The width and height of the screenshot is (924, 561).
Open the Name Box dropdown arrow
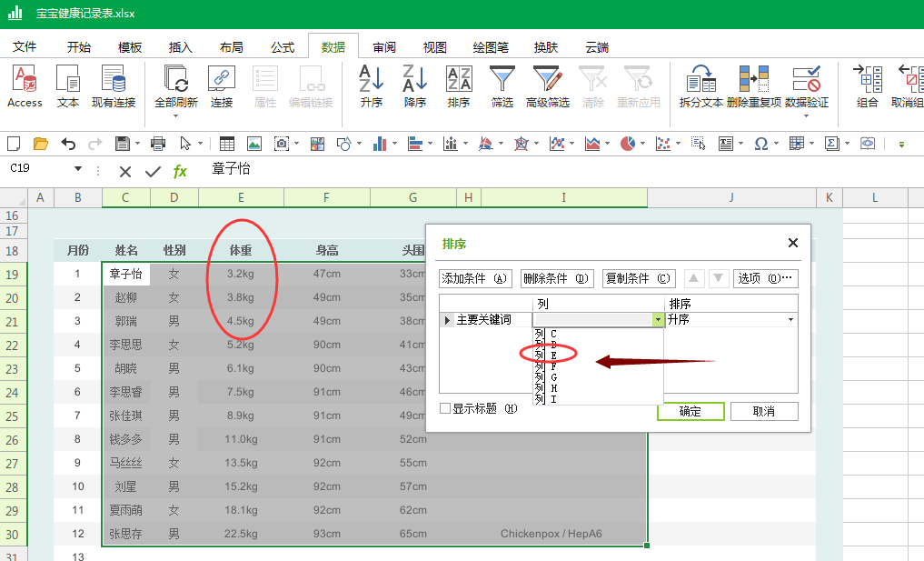click(78, 169)
